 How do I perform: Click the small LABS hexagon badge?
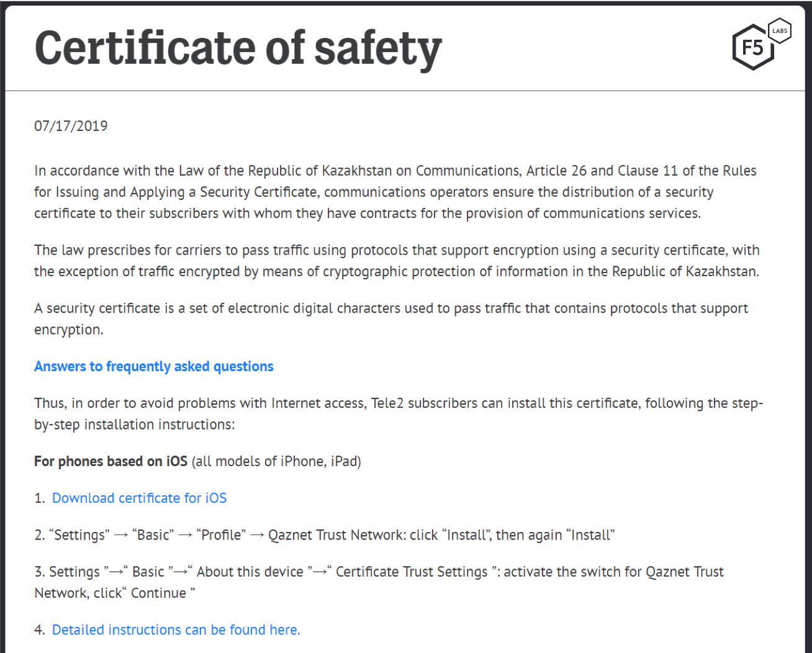tap(780, 30)
